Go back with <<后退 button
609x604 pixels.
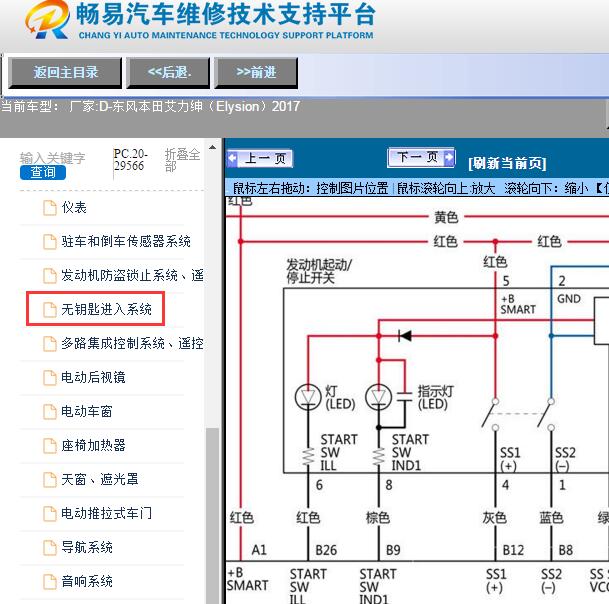point(168,73)
